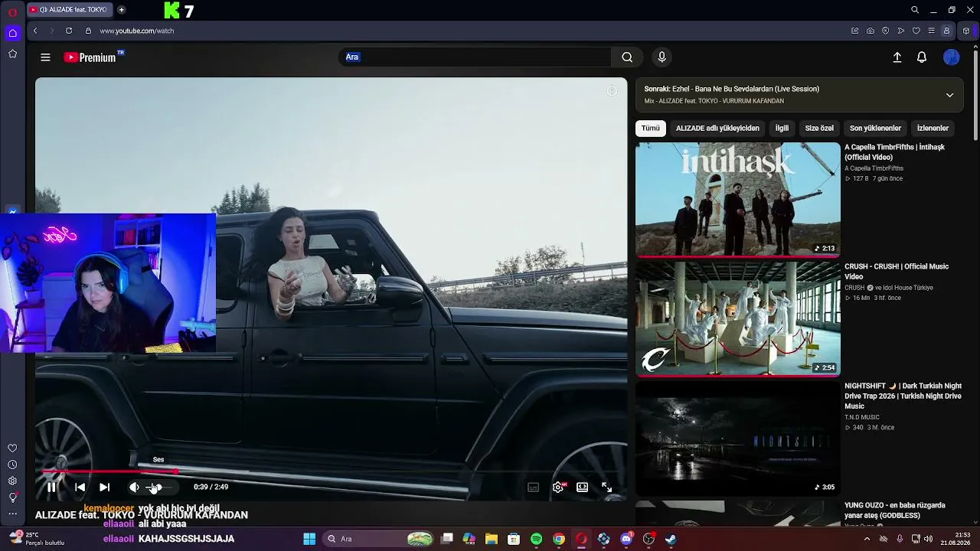The height and width of the screenshot is (551, 980).
Task: Seek on the red video progress bar
Action: coord(331,471)
